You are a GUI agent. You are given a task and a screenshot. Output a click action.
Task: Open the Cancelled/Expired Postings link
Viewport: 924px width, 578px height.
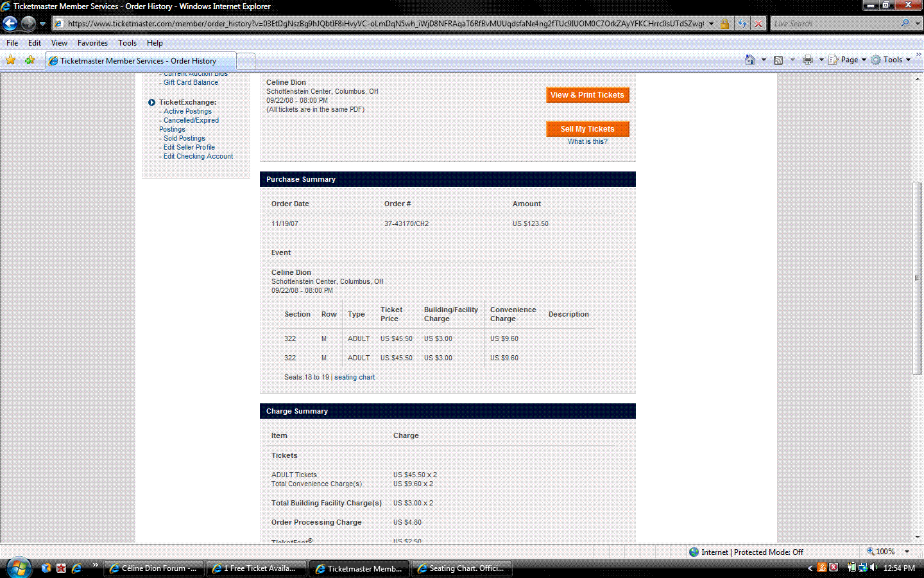click(x=189, y=125)
